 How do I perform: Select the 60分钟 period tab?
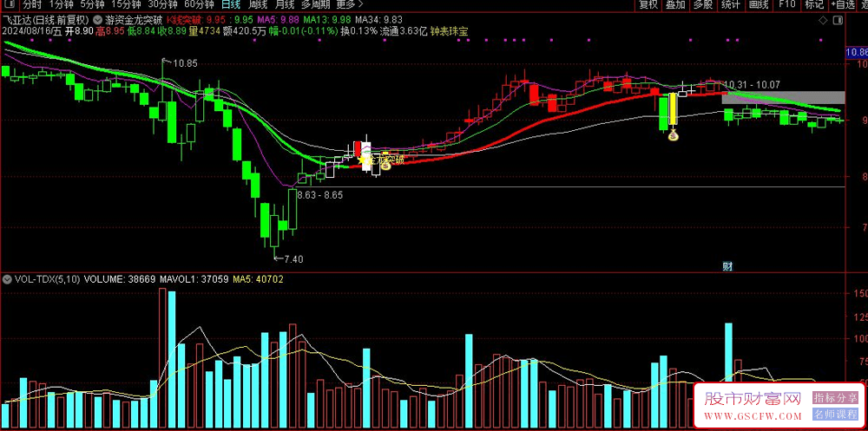click(199, 5)
